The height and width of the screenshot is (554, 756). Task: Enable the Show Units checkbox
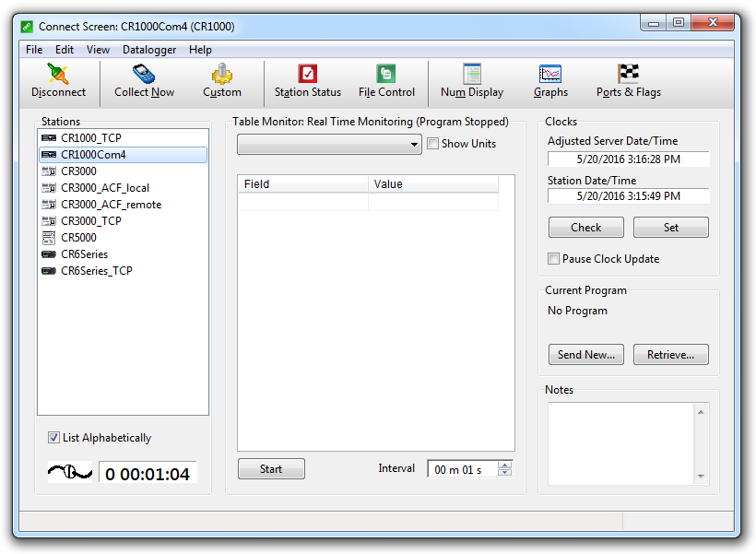(x=433, y=144)
